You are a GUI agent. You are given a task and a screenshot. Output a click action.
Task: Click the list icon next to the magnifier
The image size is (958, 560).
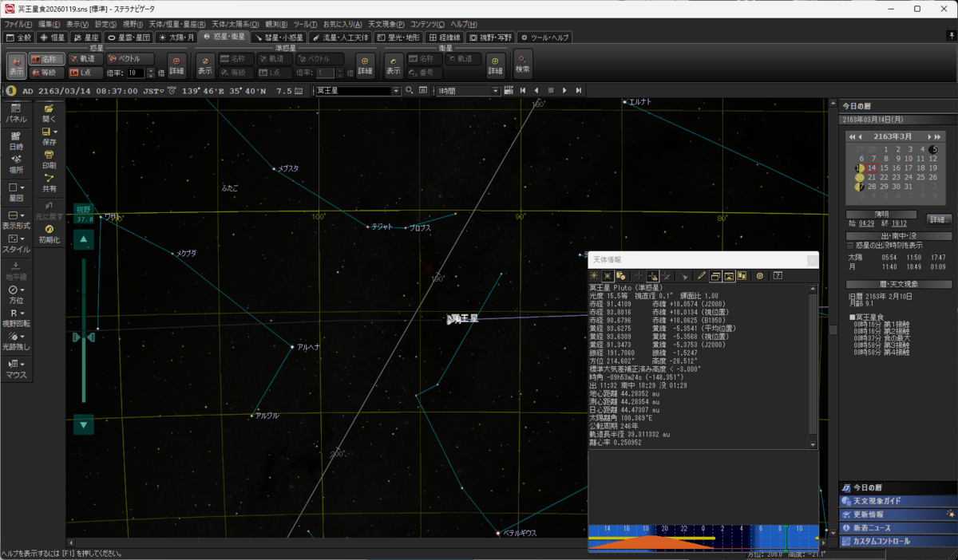(423, 91)
